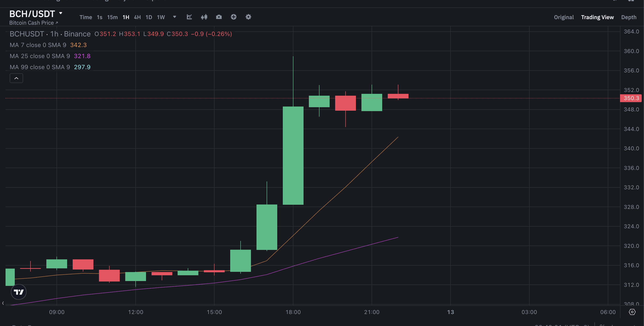The height and width of the screenshot is (326, 644).
Task: Take a chart snapshot with camera icon
Action: coord(219,17)
